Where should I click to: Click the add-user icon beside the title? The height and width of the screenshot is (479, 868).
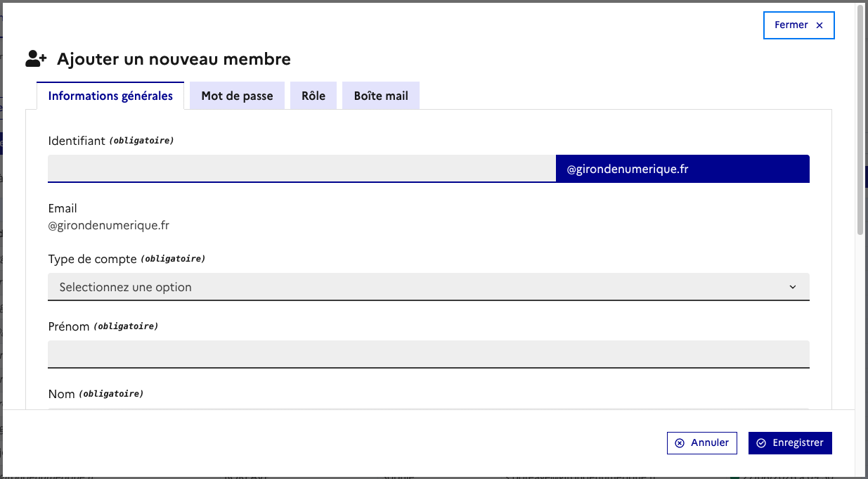pyautogui.click(x=36, y=59)
